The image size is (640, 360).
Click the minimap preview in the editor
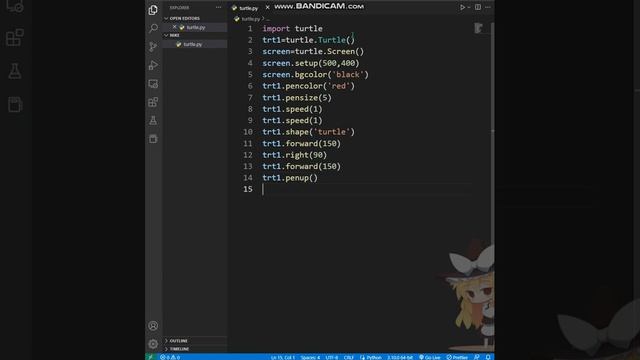click(x=478, y=29)
